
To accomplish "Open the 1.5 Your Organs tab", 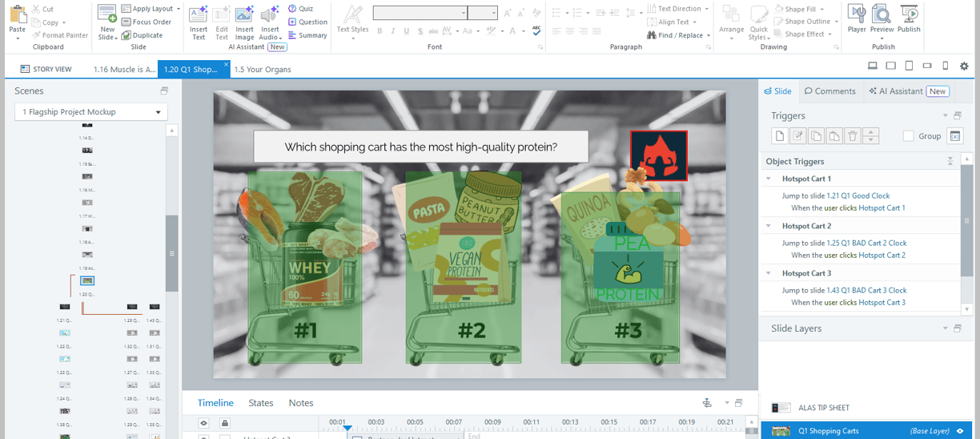I will (263, 69).
